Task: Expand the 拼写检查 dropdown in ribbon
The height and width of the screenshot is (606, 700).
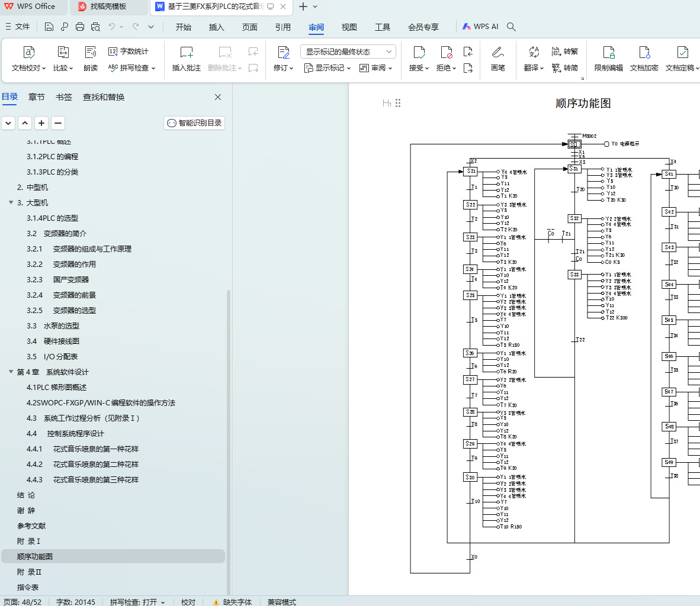Action: click(153, 68)
